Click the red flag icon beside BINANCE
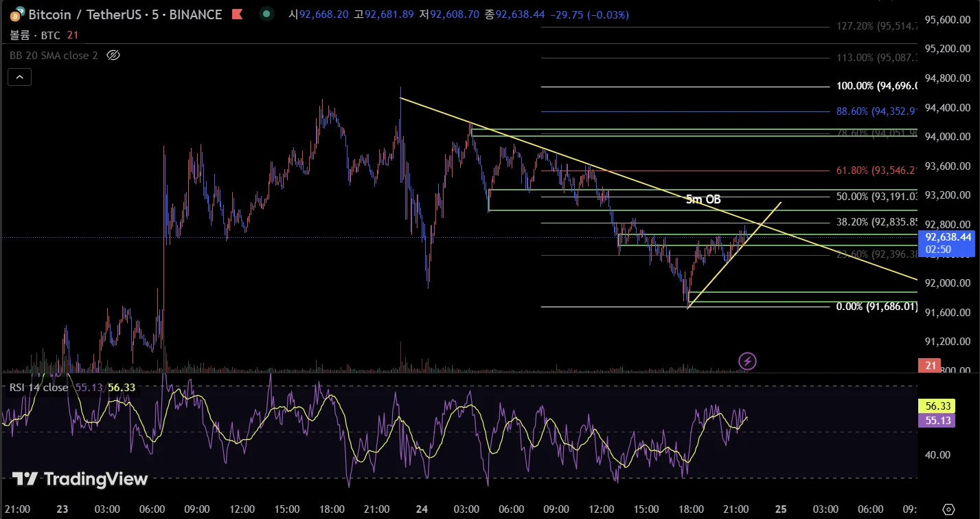The height and width of the screenshot is (519, 980). point(237,14)
